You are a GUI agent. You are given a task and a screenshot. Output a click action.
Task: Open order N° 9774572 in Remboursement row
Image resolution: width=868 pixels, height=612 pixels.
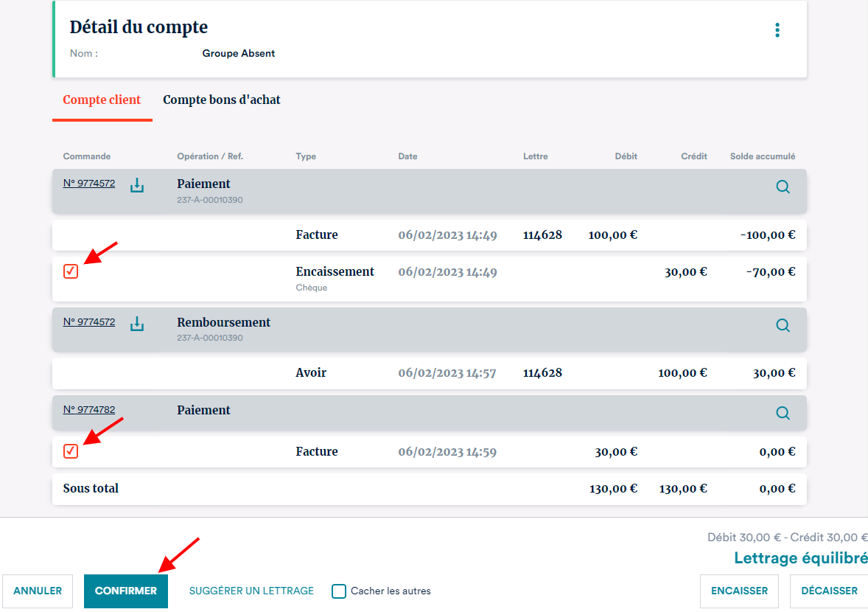[x=89, y=322]
